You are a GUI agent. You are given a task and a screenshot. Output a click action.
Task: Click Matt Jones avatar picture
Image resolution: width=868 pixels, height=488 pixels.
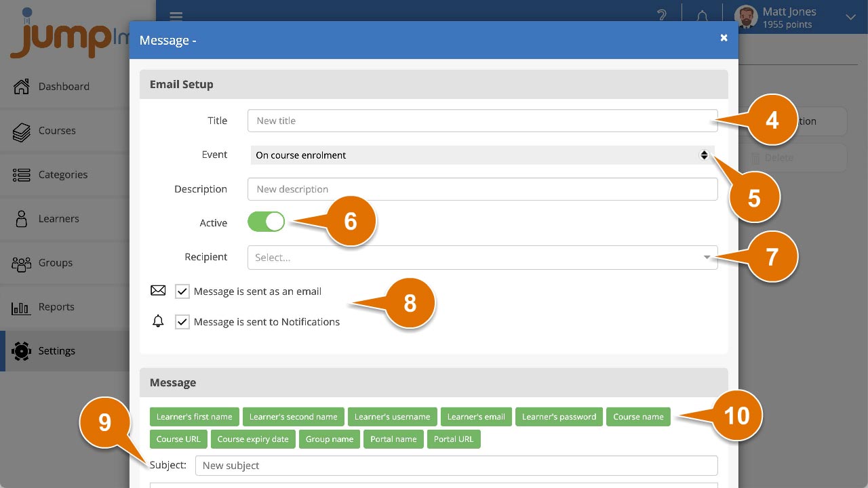(x=746, y=16)
